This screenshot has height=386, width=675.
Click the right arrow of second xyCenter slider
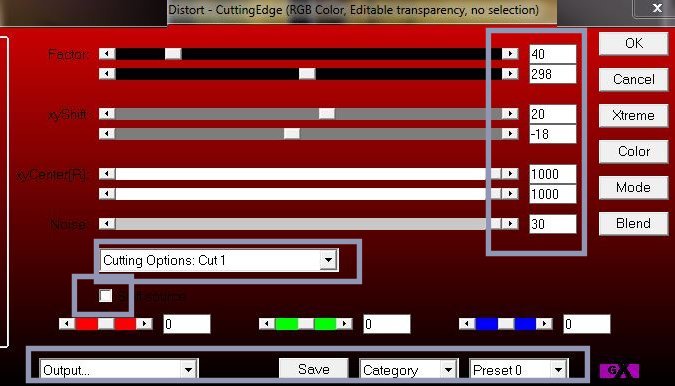click(510, 194)
